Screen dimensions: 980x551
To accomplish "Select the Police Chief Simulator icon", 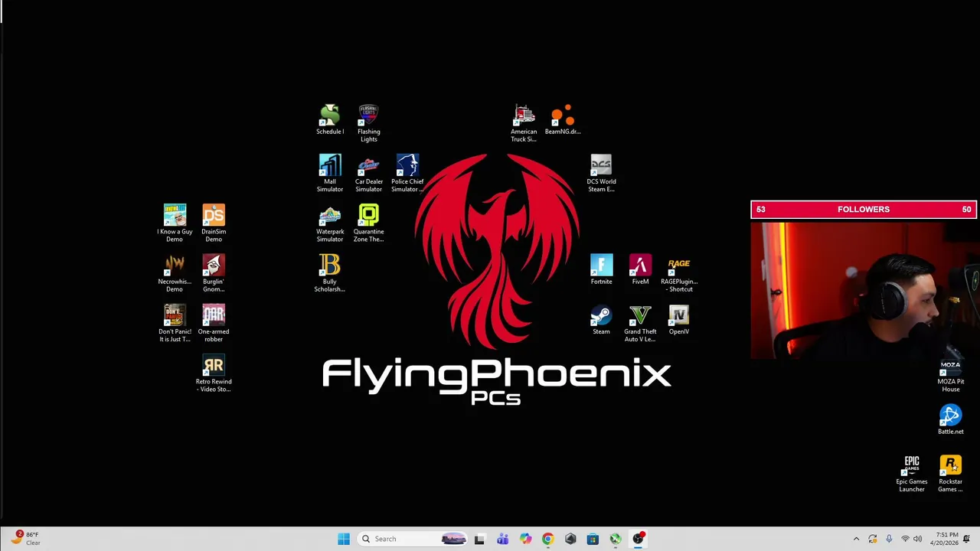I will 407,174.
